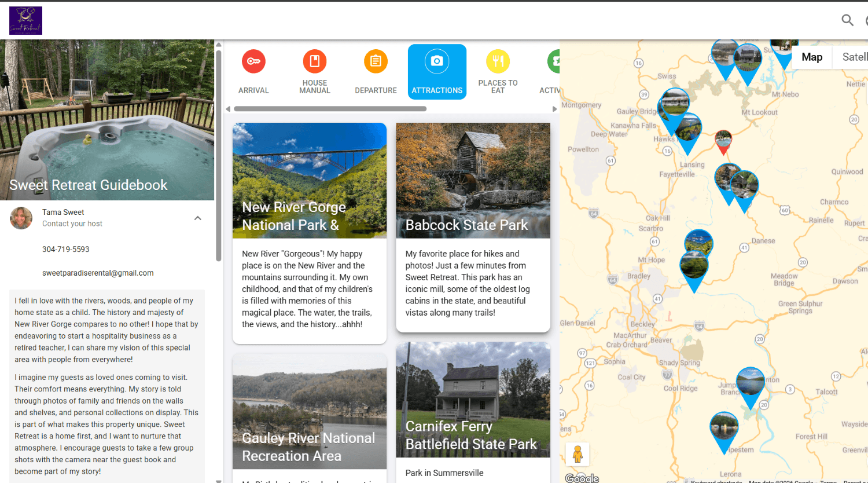The image size is (868, 483).
Task: Collapse the Tama Sweet host details
Action: [x=197, y=218]
